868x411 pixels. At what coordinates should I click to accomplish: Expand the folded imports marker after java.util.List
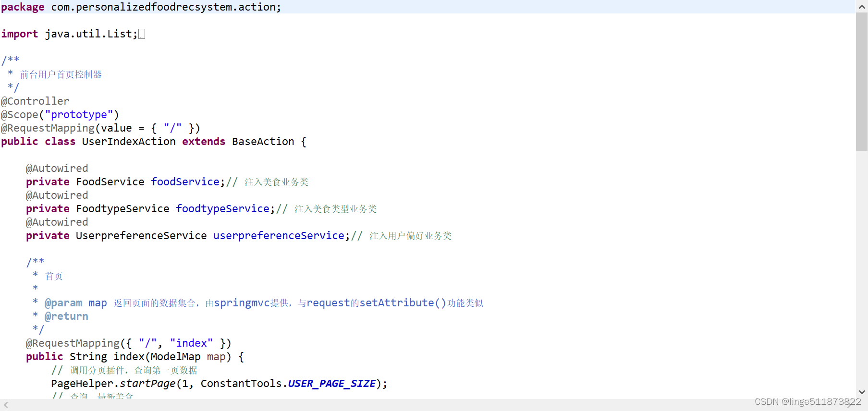pos(142,34)
